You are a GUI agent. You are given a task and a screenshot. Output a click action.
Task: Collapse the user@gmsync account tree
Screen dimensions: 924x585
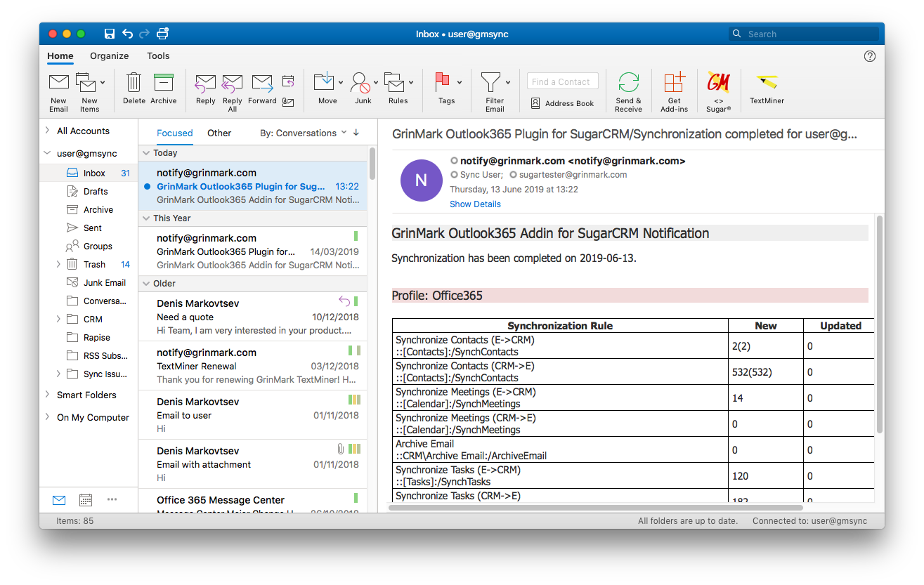(x=47, y=153)
